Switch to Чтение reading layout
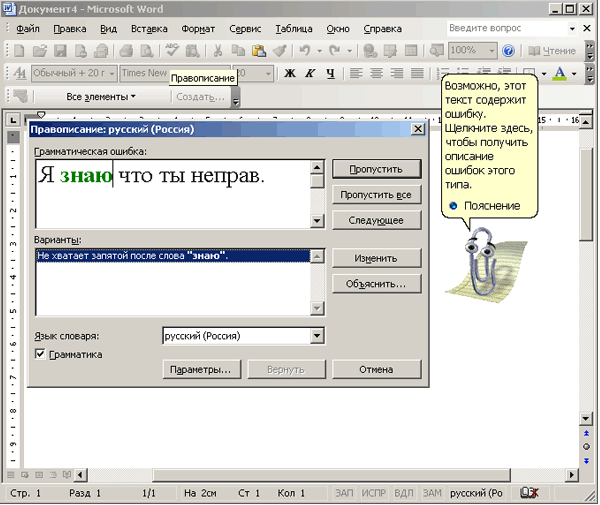 click(552, 50)
